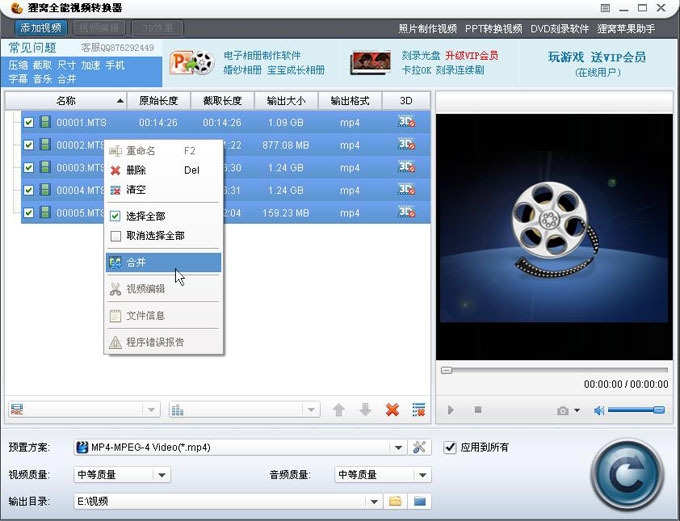Click the 添加视频 button
The height and width of the screenshot is (521, 680).
(x=41, y=28)
